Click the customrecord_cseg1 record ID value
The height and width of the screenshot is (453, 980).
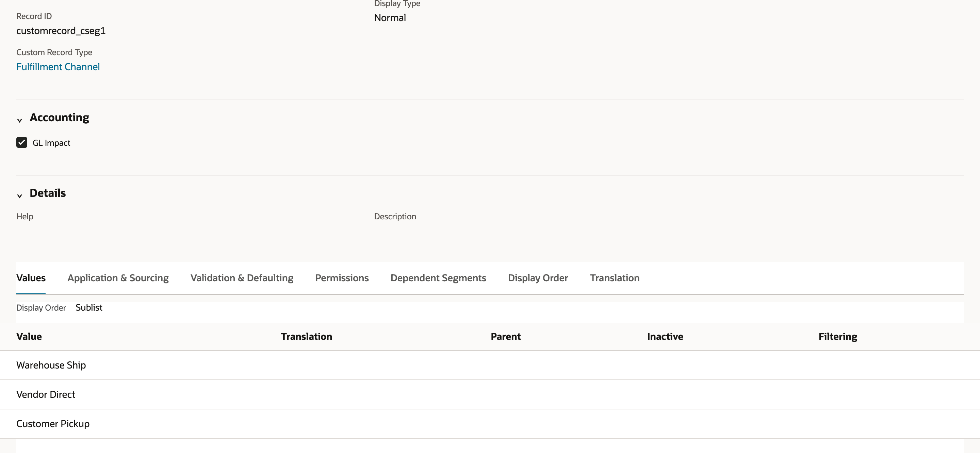(61, 31)
